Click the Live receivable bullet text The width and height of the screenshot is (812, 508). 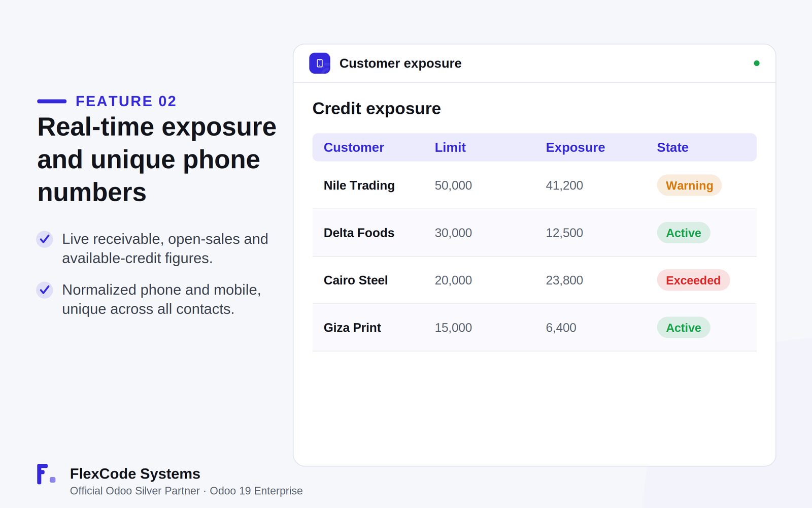165,248
